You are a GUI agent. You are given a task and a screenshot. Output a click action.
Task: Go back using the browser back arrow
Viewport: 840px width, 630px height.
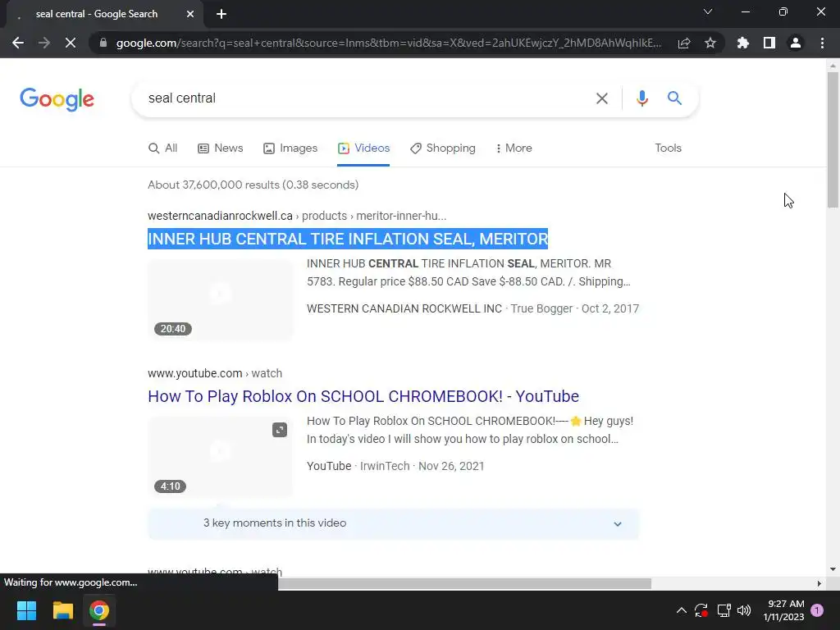click(x=18, y=43)
